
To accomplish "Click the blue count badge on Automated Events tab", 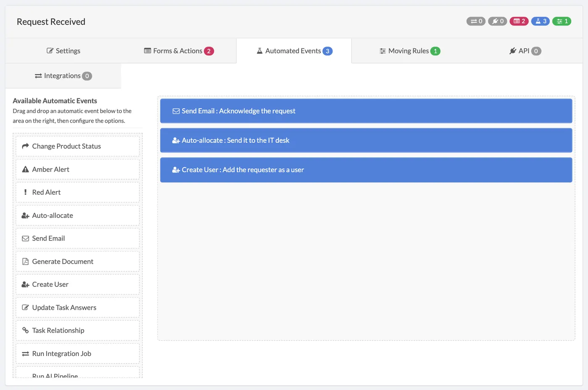I will click(327, 51).
